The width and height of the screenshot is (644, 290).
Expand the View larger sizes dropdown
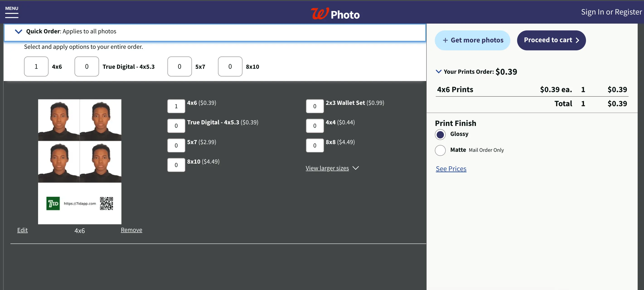tap(332, 168)
